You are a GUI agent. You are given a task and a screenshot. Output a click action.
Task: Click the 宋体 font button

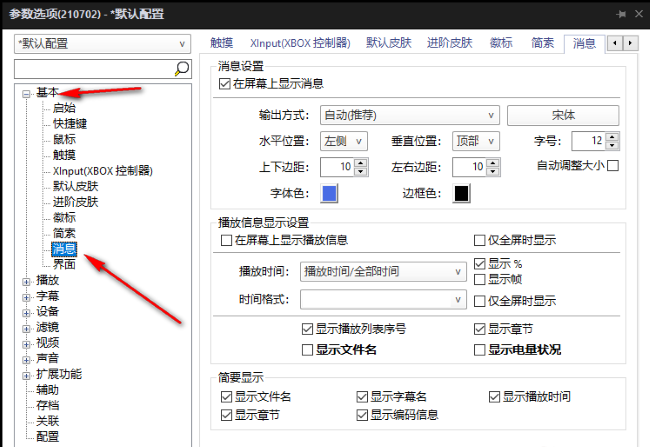(x=563, y=115)
